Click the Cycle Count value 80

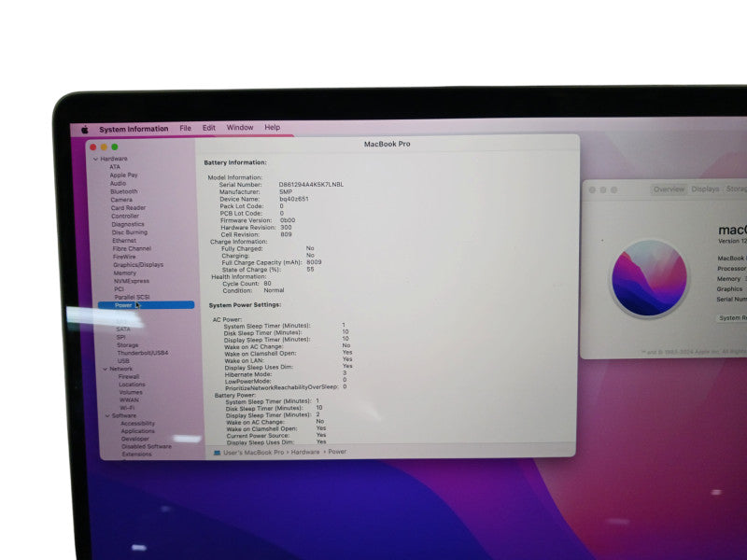click(267, 284)
